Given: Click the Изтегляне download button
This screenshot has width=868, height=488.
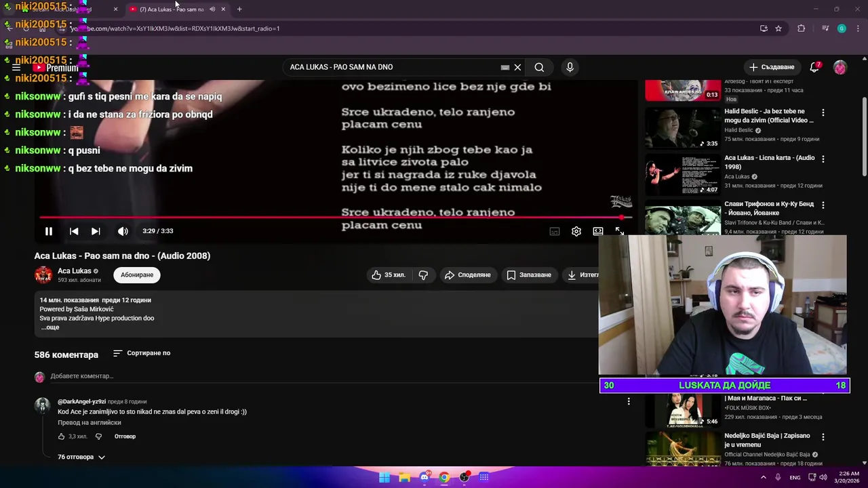Looking at the screenshot, I should point(582,274).
